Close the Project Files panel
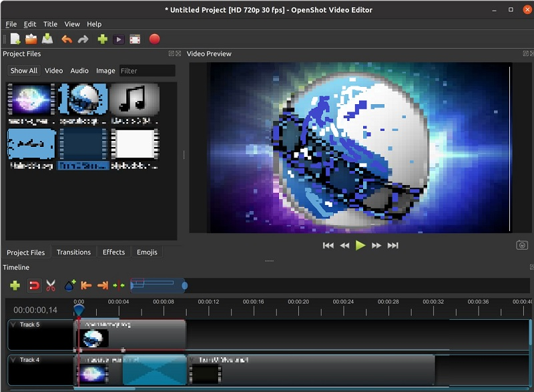This screenshot has height=392, width=534. pyautogui.click(x=178, y=53)
